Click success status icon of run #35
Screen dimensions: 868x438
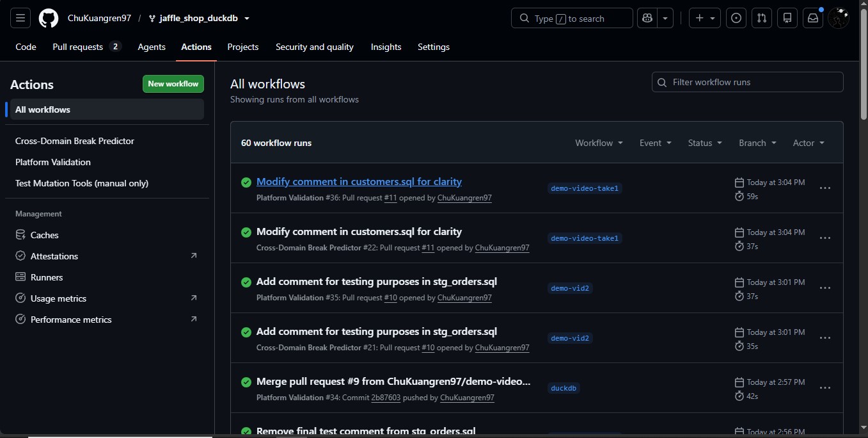pos(246,282)
